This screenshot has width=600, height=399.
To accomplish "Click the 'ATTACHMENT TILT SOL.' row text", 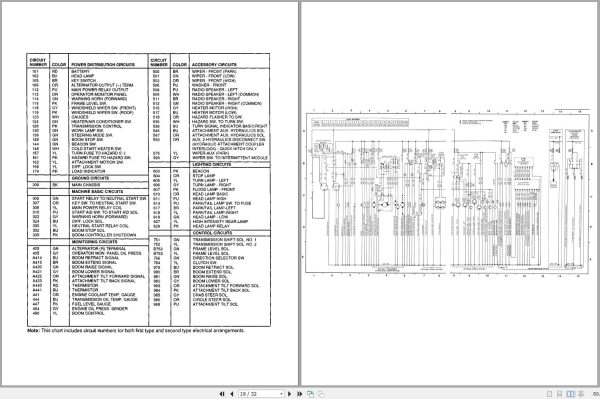I will tap(215, 304).
